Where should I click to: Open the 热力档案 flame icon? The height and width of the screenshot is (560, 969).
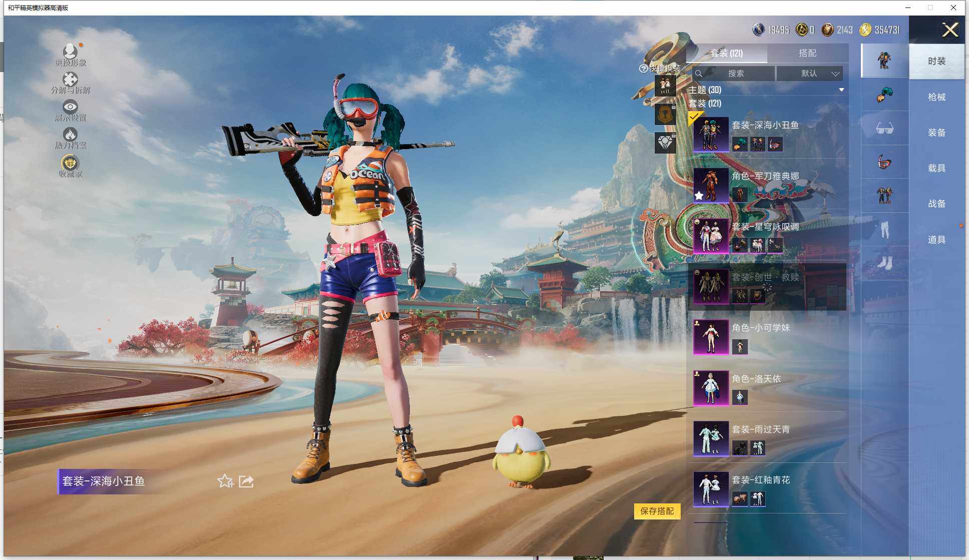tap(70, 135)
